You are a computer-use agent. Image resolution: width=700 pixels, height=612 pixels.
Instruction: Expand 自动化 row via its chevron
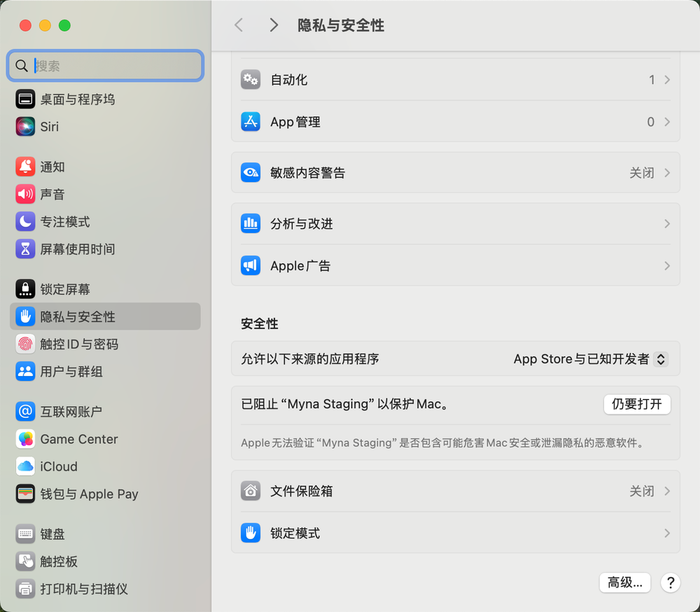pyautogui.click(x=667, y=80)
